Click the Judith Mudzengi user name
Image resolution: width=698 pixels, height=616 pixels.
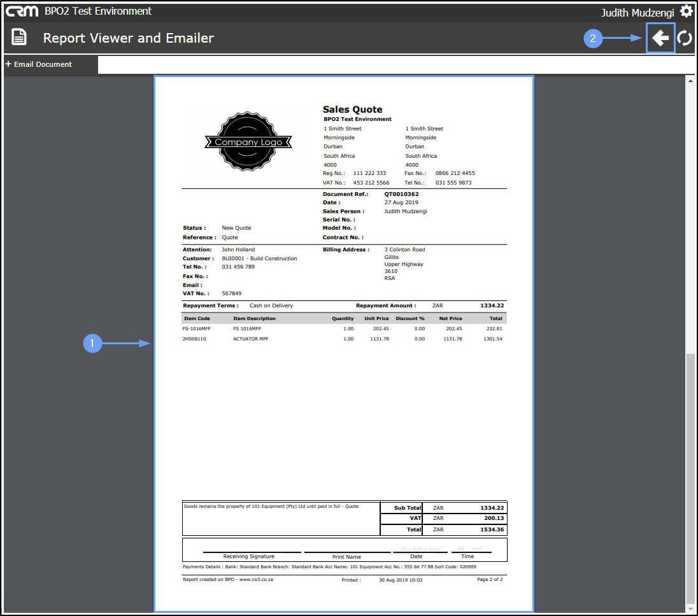tap(637, 13)
